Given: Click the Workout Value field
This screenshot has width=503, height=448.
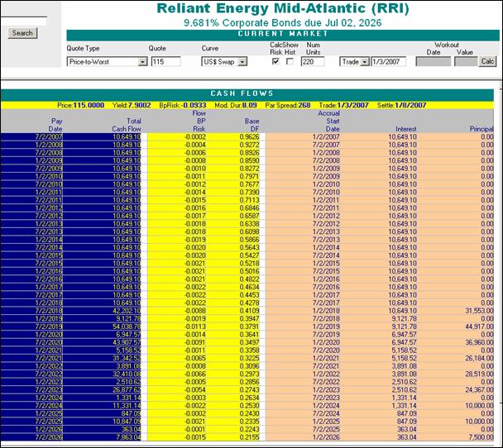Looking at the screenshot, I should pyautogui.click(x=466, y=61).
